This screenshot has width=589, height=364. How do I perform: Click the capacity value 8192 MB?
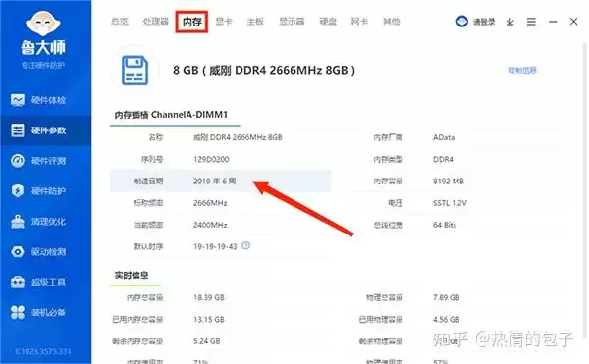(449, 182)
